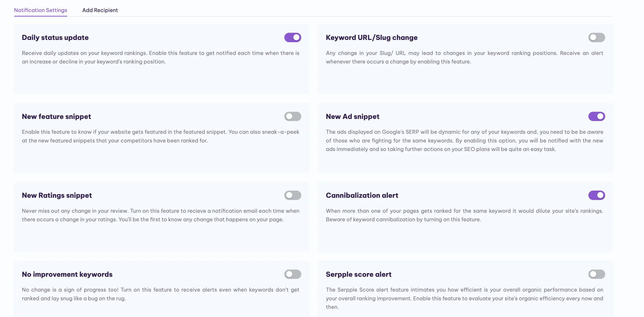This screenshot has width=644, height=317.
Task: Select the Notification Settings tab
Action: [x=41, y=10]
